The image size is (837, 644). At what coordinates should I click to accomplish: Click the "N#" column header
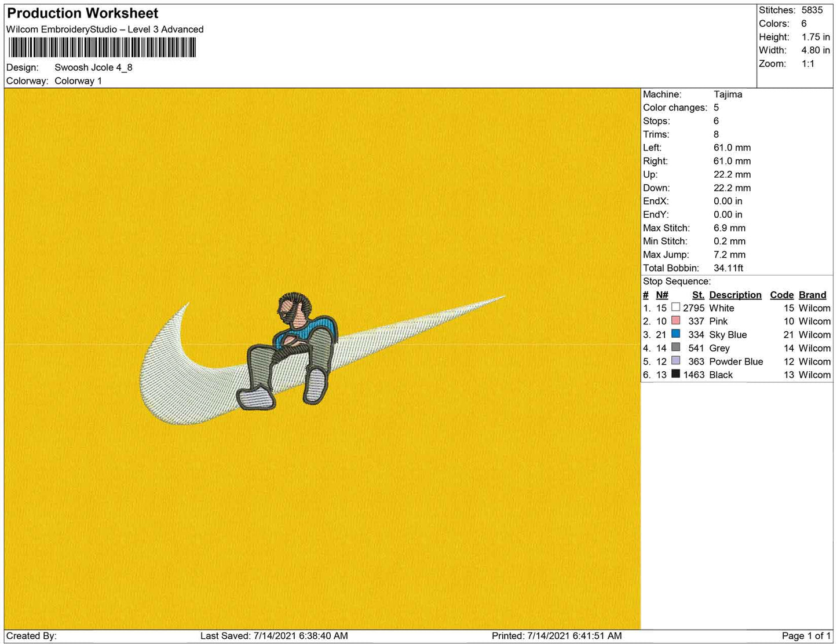[662, 295]
